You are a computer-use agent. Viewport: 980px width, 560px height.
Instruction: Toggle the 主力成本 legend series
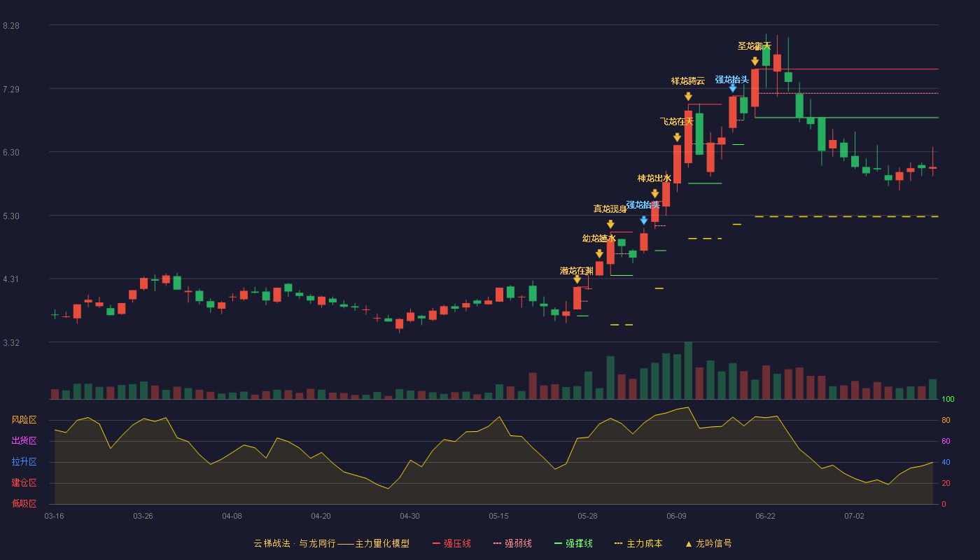(x=638, y=543)
